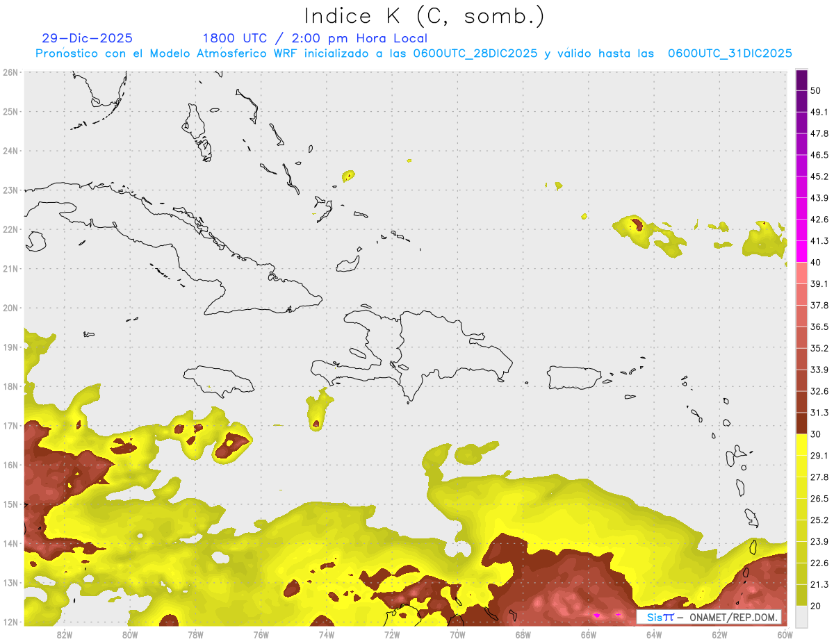Viewport: 834px width, 644px height.
Task: Click the 'Indice K (C, somb.)' title
Action: [x=424, y=16]
